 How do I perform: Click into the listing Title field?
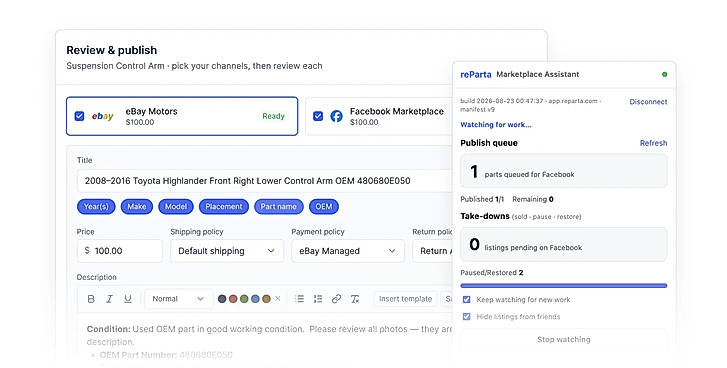tap(265, 181)
